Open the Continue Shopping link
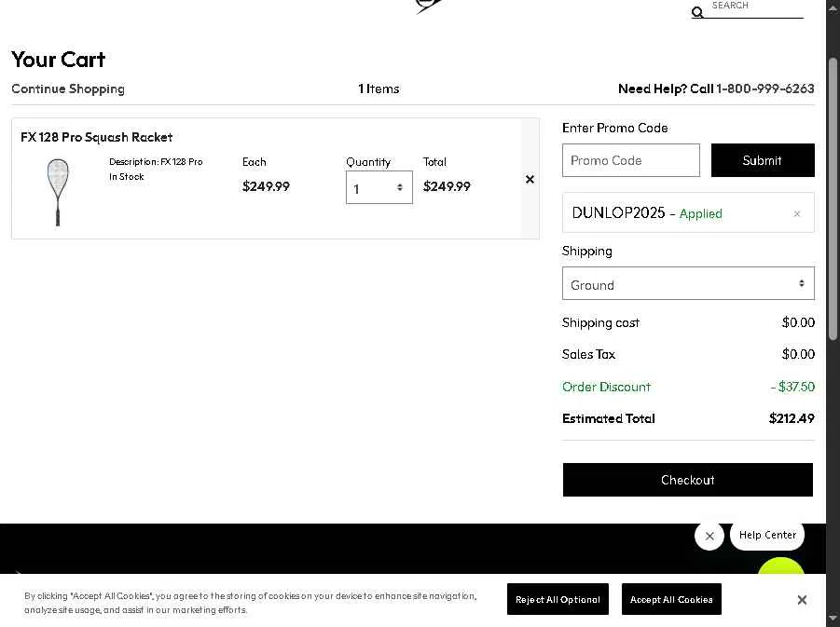This screenshot has width=840, height=627. [x=68, y=89]
